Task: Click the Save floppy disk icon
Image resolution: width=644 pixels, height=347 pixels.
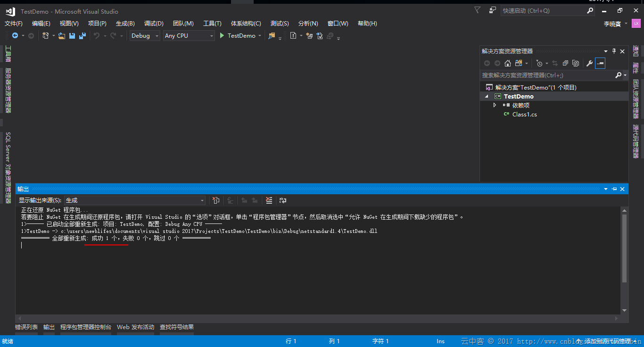Action: pos(72,36)
